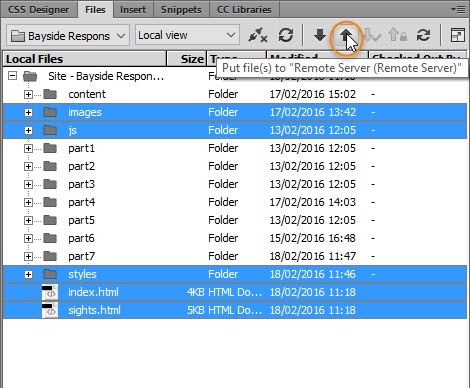This screenshot has width=470, height=388.
Task: Click the 15/02/2016 16:48 modified date
Action: pyautogui.click(x=313, y=238)
